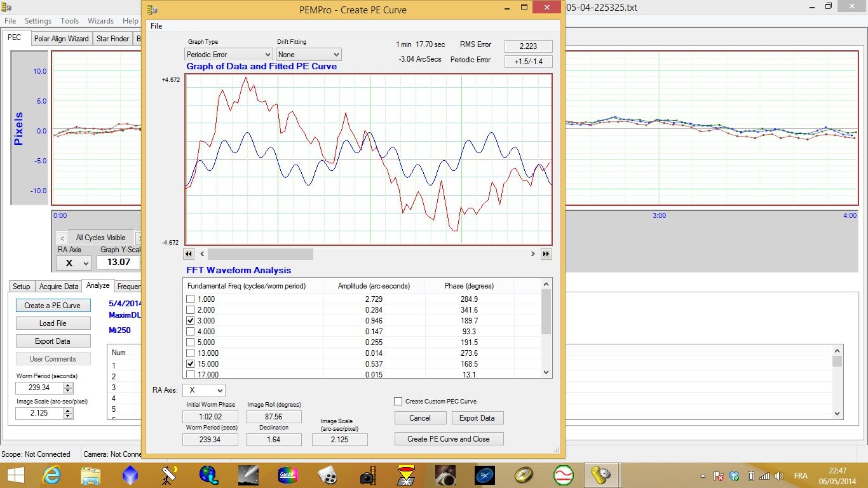
Task: Switch to the Setup tab
Action: [22, 287]
